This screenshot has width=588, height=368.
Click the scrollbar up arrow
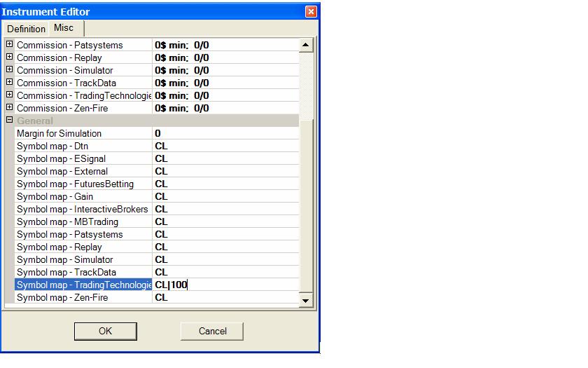306,45
